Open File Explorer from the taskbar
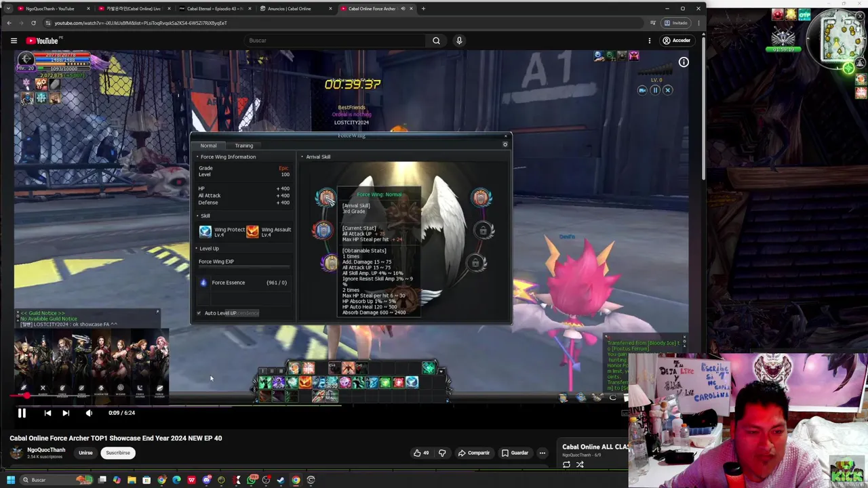 tap(132, 480)
